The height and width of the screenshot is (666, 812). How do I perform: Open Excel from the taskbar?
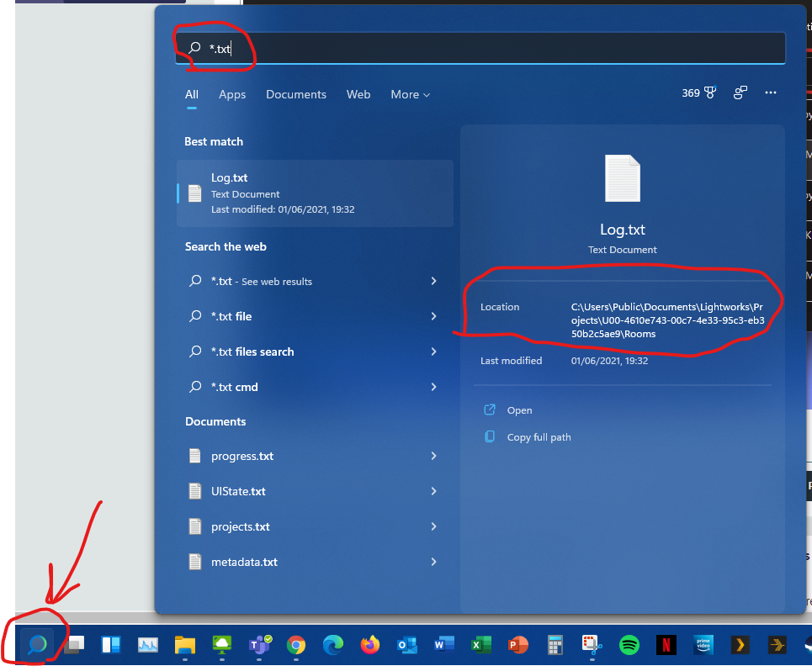(x=480, y=645)
